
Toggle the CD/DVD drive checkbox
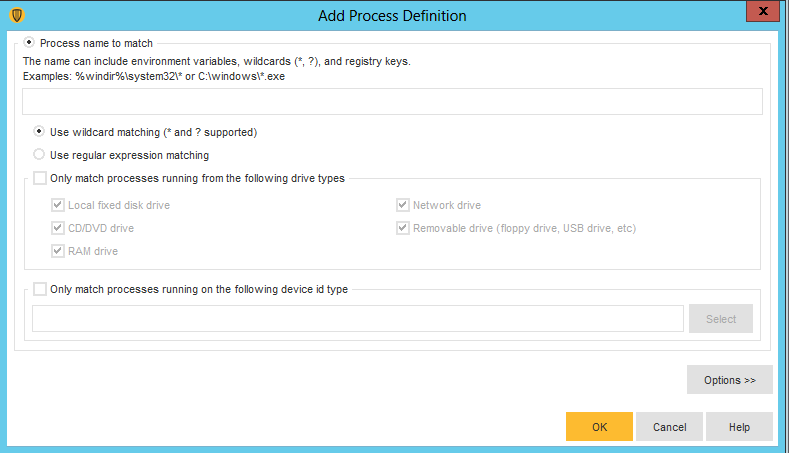57,228
